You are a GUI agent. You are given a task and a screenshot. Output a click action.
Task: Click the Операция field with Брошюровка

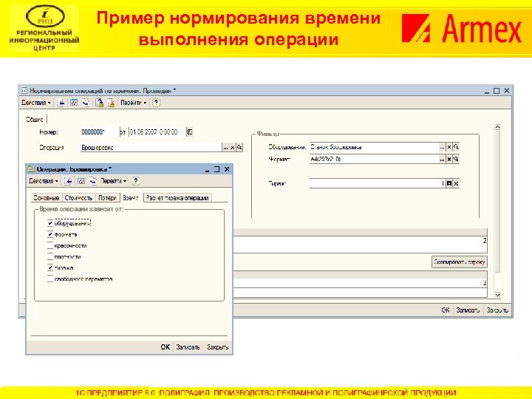tap(151, 148)
